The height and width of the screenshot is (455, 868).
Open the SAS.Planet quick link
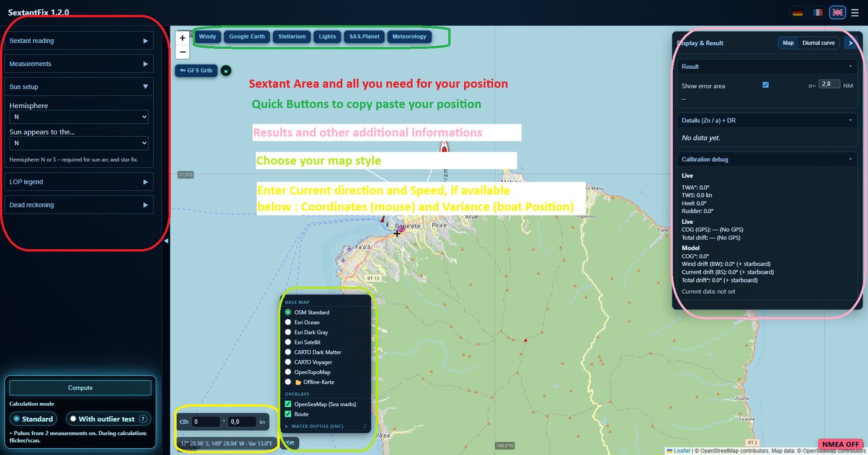pos(364,37)
